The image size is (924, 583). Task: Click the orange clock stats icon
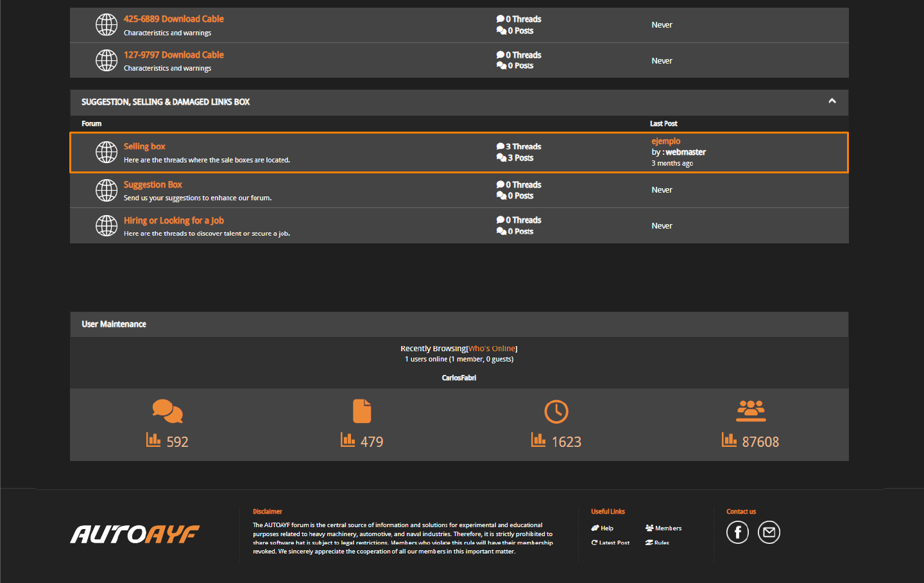point(556,412)
